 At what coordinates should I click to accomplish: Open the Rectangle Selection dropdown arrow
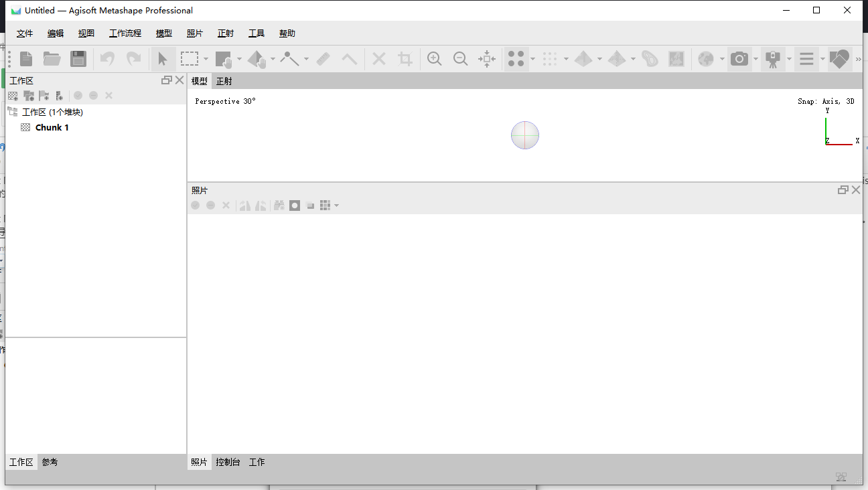[206, 59]
